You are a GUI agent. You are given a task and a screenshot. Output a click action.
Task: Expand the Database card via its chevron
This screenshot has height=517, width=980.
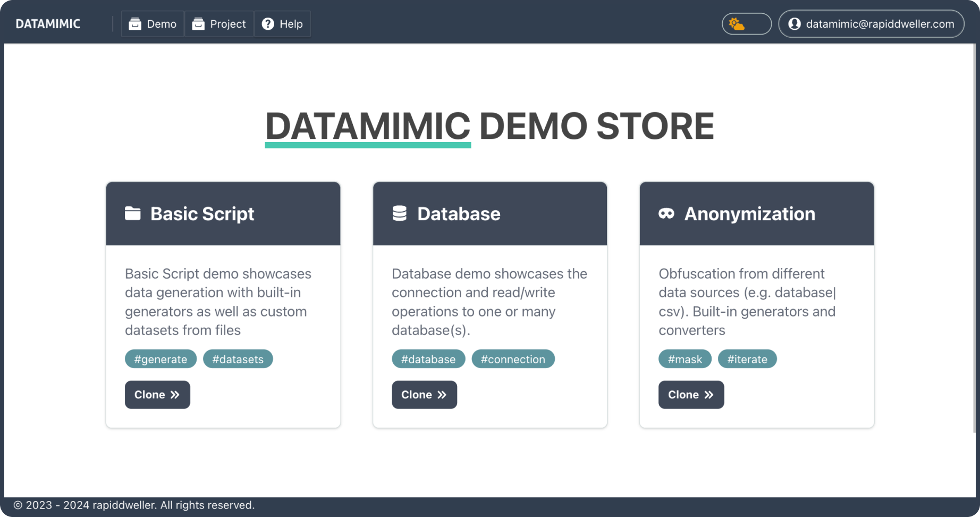(442, 394)
